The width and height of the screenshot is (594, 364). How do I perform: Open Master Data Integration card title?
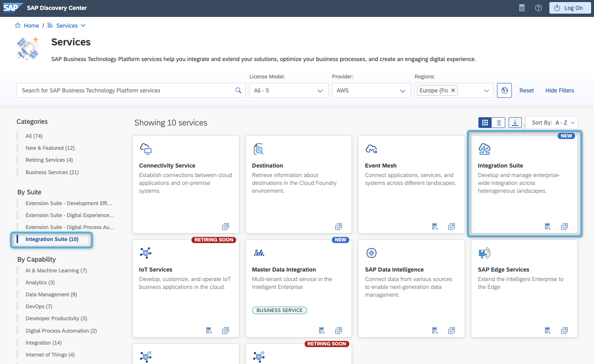click(284, 269)
